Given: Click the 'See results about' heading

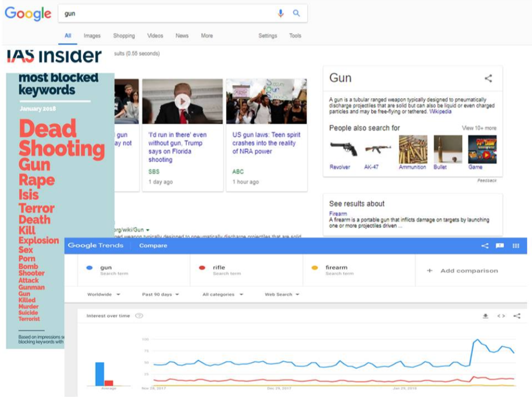Looking at the screenshot, I should [x=357, y=204].
